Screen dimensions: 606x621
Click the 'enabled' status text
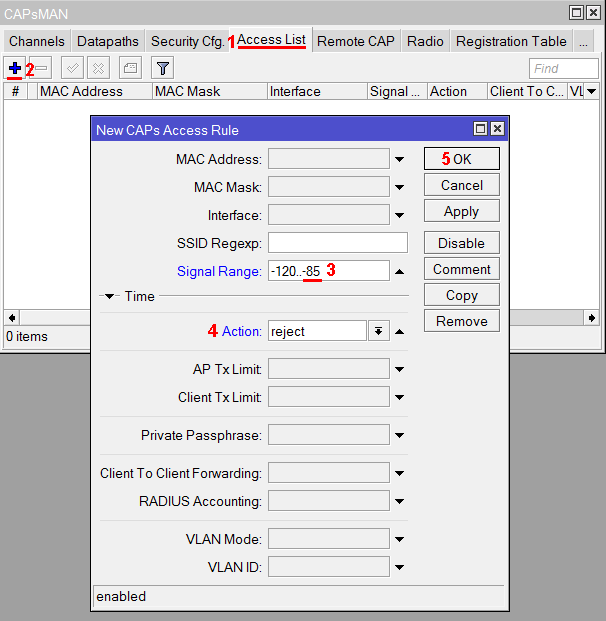pyautogui.click(x=121, y=596)
